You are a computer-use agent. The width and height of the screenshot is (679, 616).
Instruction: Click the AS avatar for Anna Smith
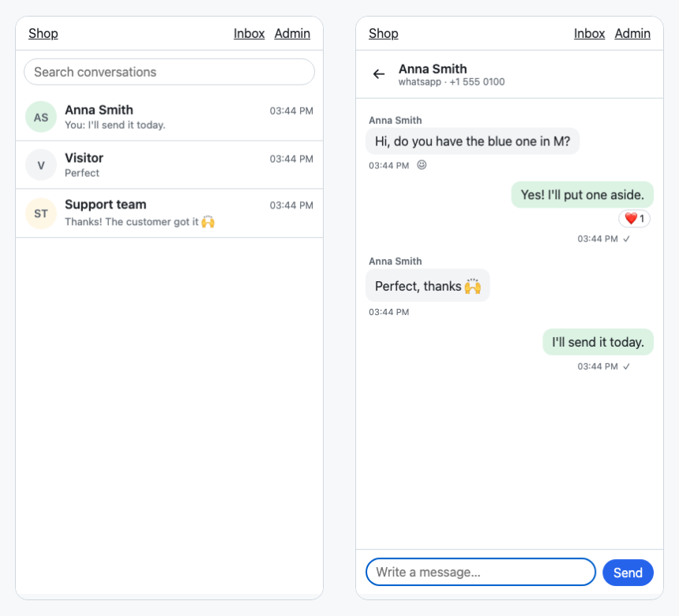pos(41,117)
